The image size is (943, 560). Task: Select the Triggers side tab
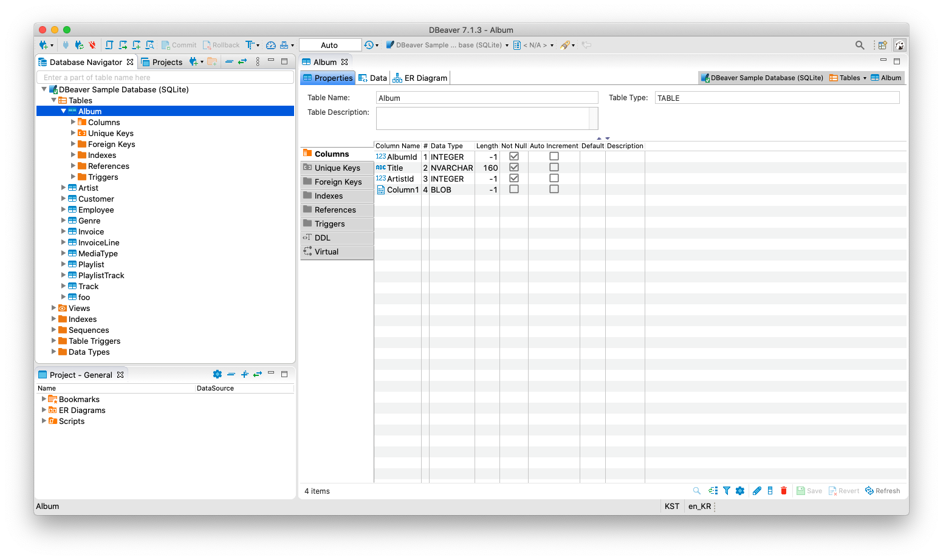point(337,224)
